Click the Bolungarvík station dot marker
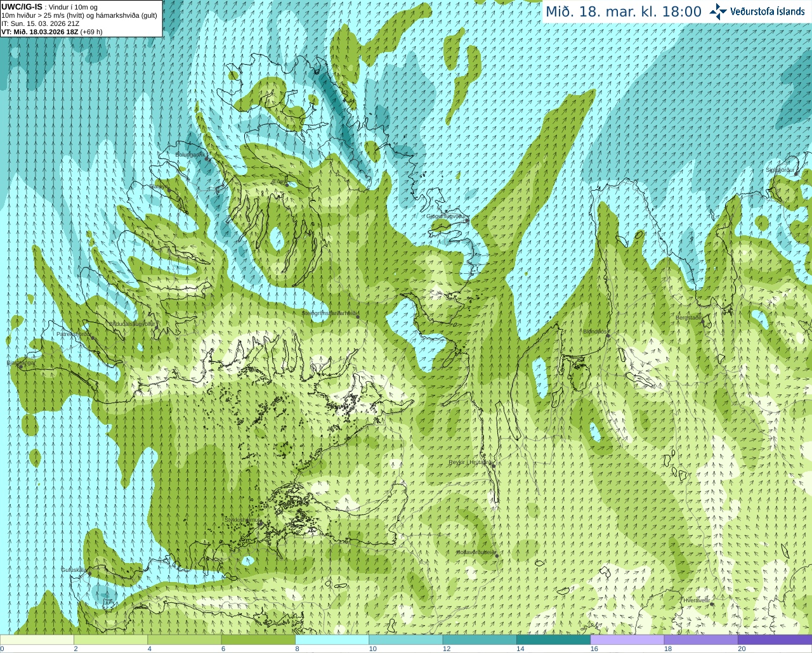This screenshot has height=653, width=812. [207, 158]
